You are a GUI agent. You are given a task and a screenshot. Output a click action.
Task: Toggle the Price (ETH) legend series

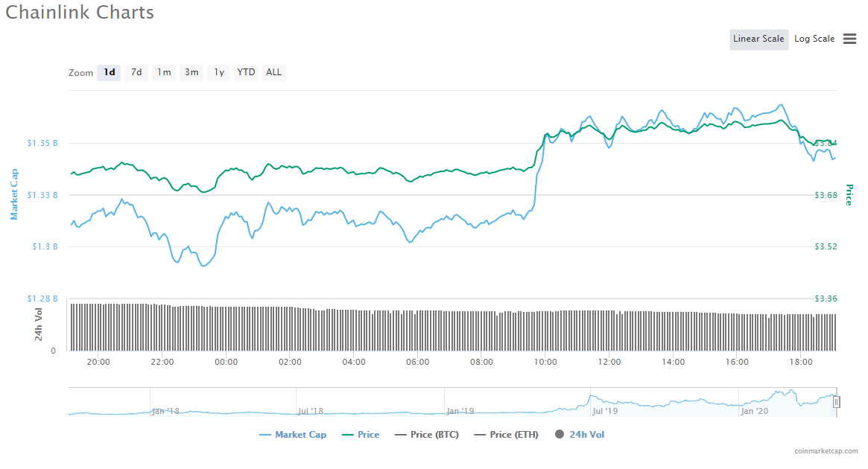[506, 435]
